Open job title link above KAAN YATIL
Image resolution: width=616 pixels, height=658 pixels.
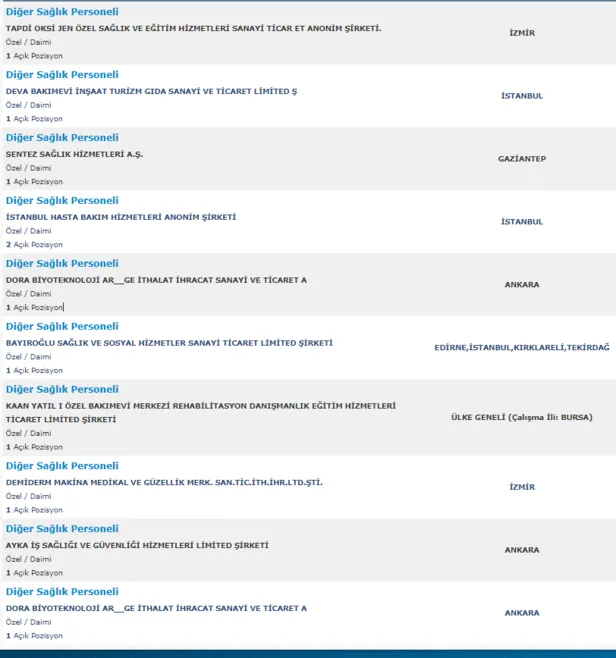[62, 389]
